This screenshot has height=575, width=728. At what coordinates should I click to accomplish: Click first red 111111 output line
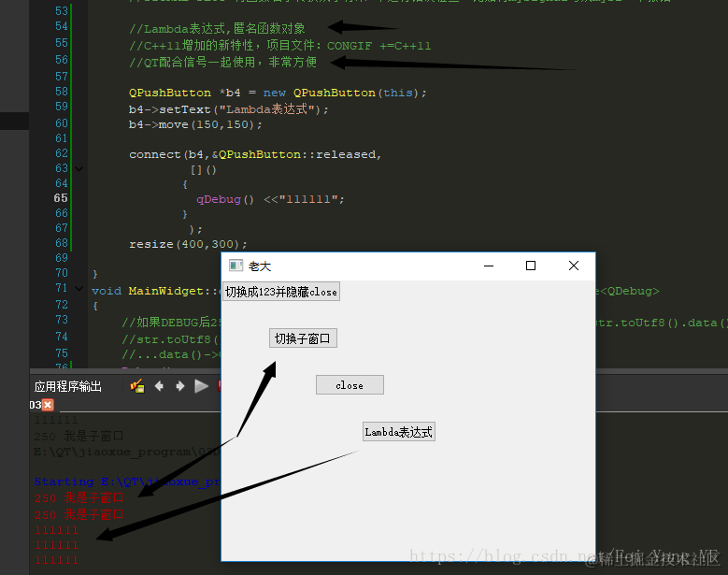56,530
